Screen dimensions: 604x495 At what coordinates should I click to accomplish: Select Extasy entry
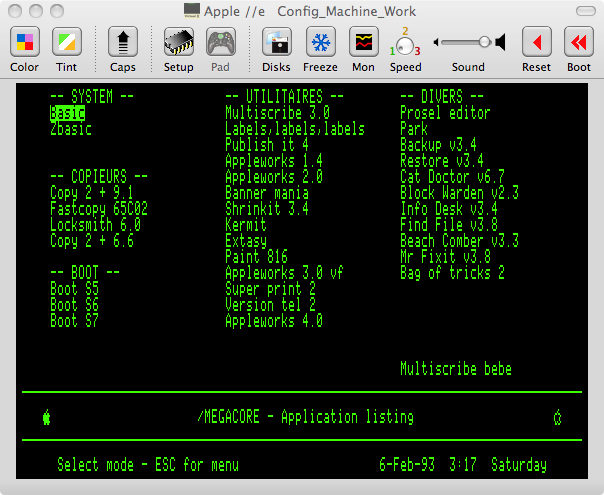pos(246,241)
